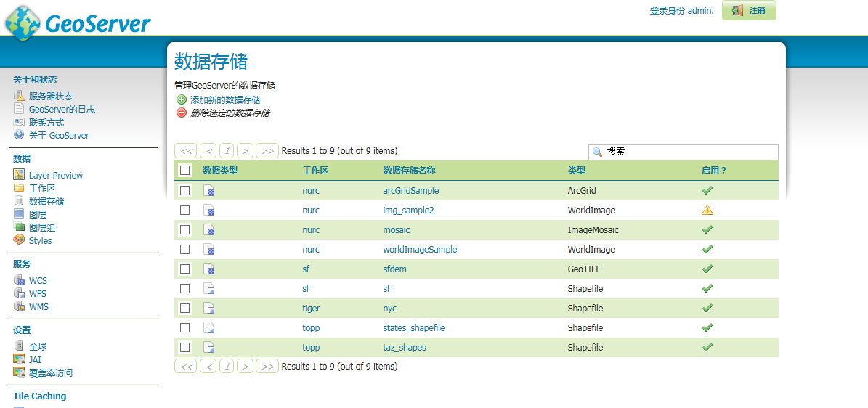Click the GeoTIFF type cell
This screenshot has width=868, height=408.
click(x=584, y=269)
